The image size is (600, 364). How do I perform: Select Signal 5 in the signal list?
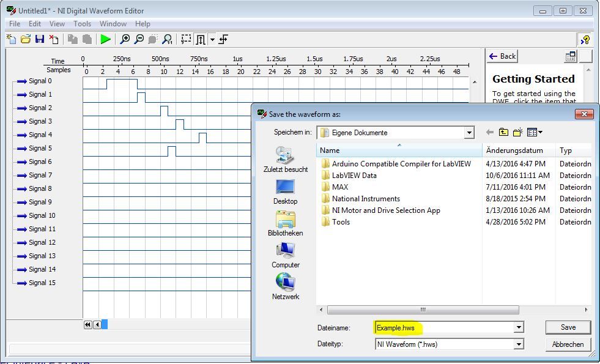point(40,148)
